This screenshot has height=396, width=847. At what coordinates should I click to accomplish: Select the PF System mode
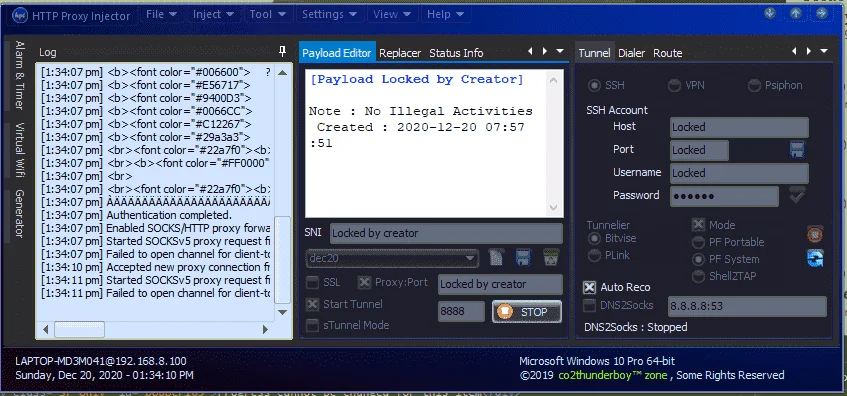click(699, 259)
